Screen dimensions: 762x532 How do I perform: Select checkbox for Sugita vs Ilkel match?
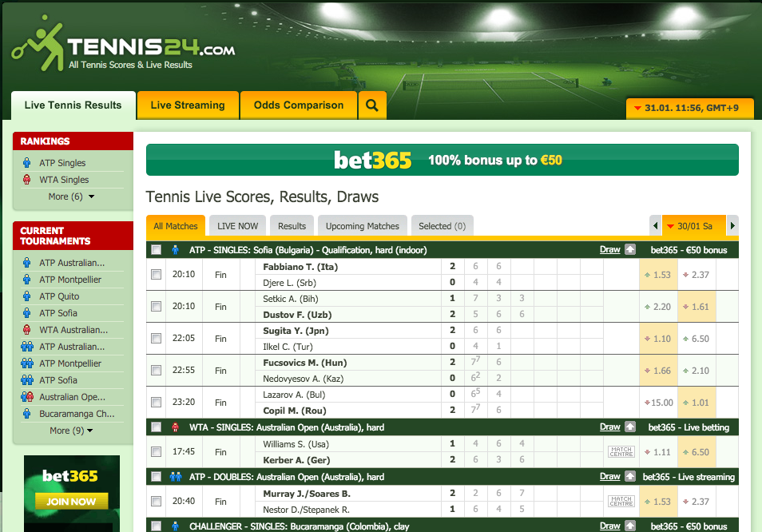(156, 338)
